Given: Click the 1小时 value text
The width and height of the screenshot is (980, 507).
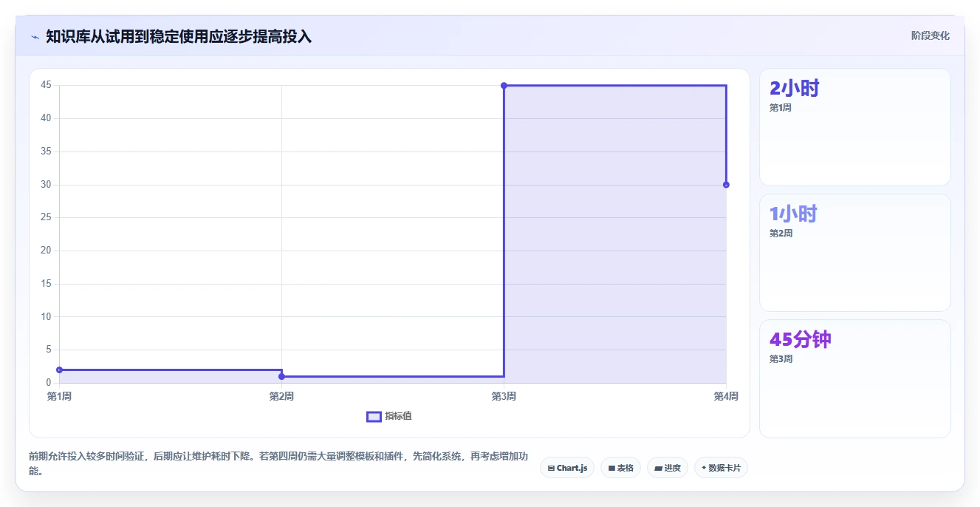Looking at the screenshot, I should pos(793,214).
